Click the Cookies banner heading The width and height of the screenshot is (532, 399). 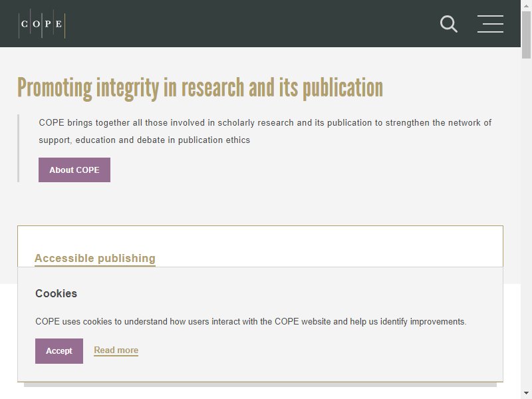57,293
